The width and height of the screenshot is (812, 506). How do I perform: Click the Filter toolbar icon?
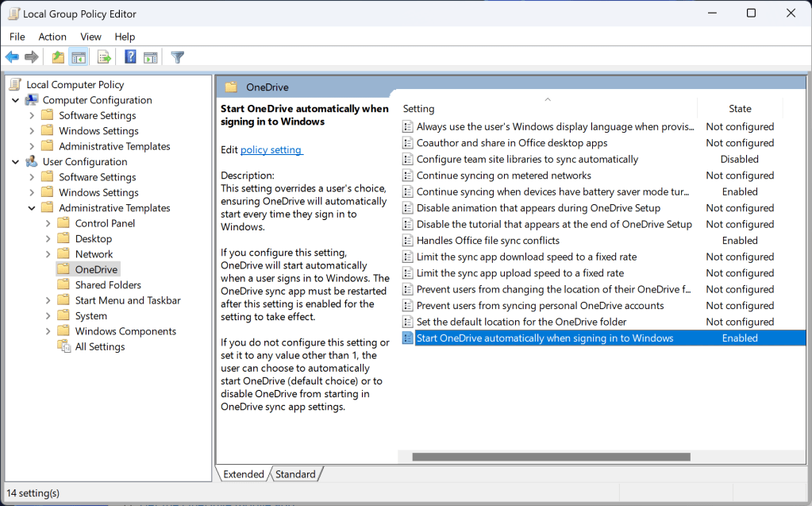[x=176, y=56]
